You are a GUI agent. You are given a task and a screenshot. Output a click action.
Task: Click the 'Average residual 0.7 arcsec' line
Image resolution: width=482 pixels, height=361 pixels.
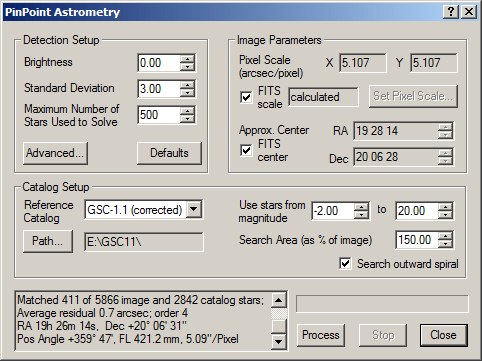coord(102,313)
